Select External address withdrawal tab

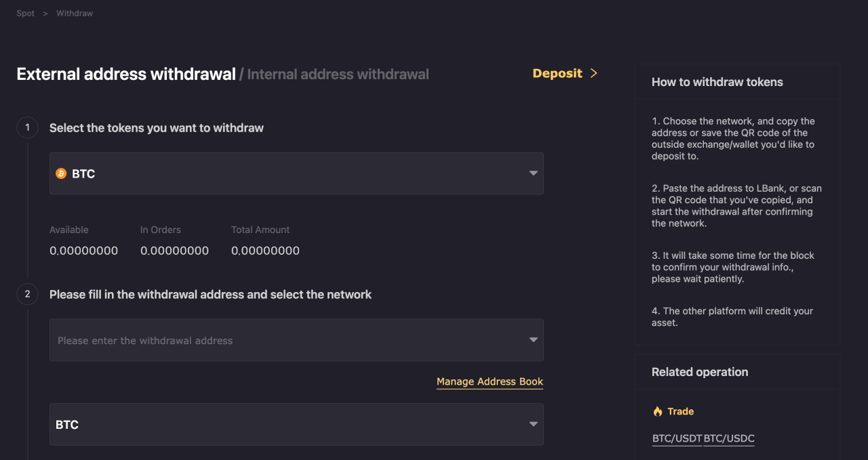(126, 74)
